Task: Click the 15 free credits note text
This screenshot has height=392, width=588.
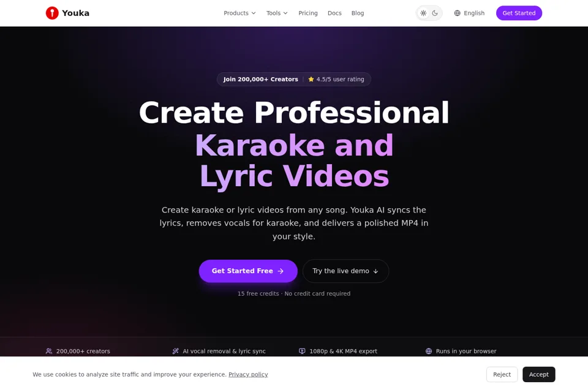Action: 293,293
